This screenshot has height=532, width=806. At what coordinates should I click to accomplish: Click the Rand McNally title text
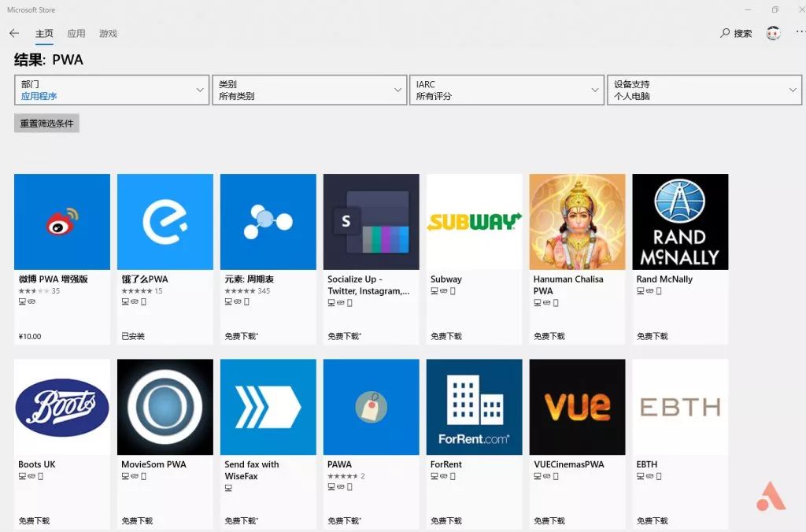tap(664, 279)
